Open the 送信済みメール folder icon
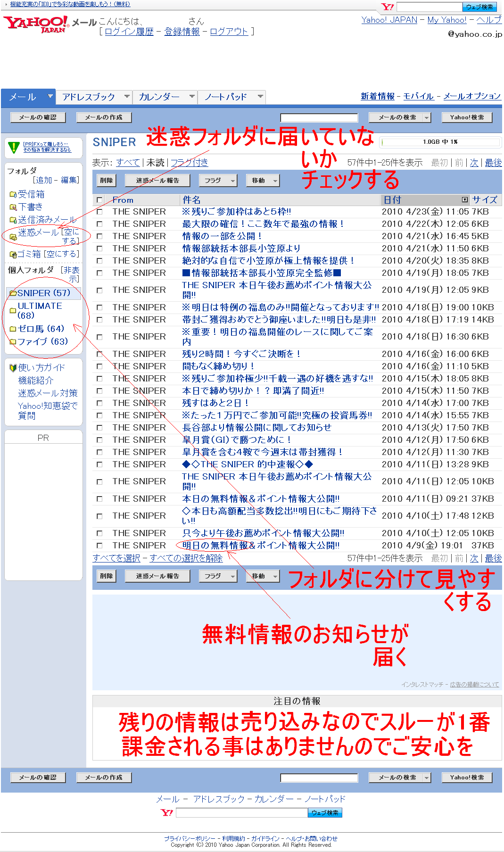Image resolution: width=504 pixels, height=852 pixels. (13, 220)
